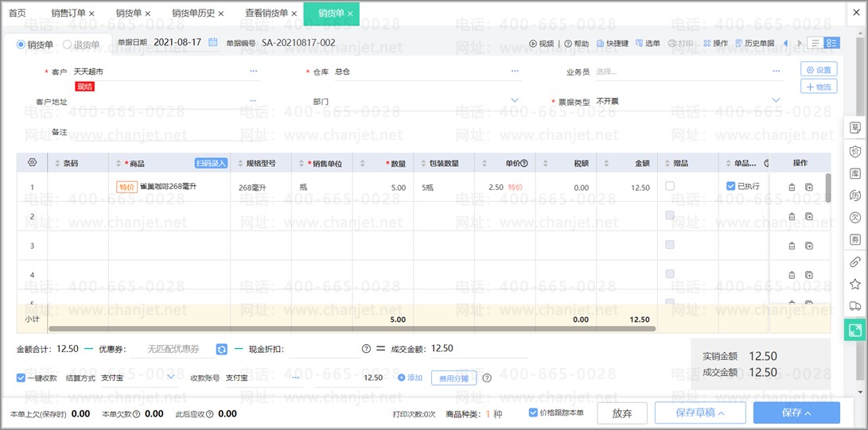
Task: Toggle the 价格跟踪本单 checkbox
Action: coord(533,413)
